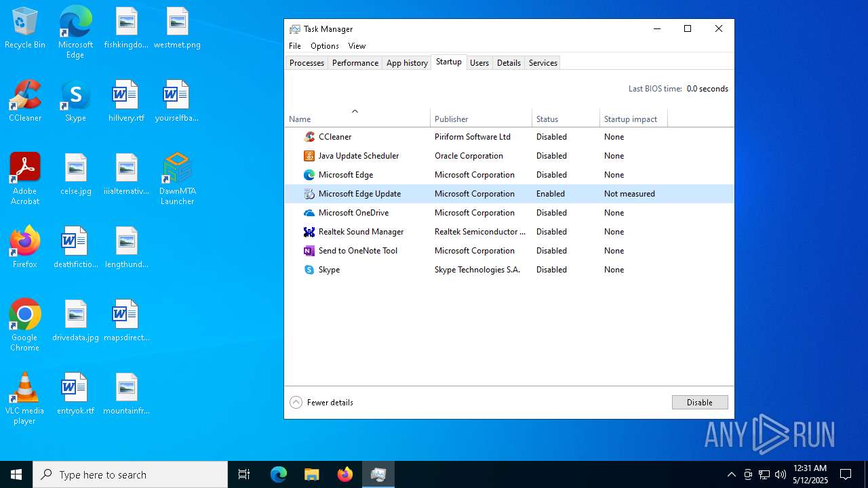The height and width of the screenshot is (488, 868).
Task: Click the Edge icon on the taskbar
Action: coord(279,474)
